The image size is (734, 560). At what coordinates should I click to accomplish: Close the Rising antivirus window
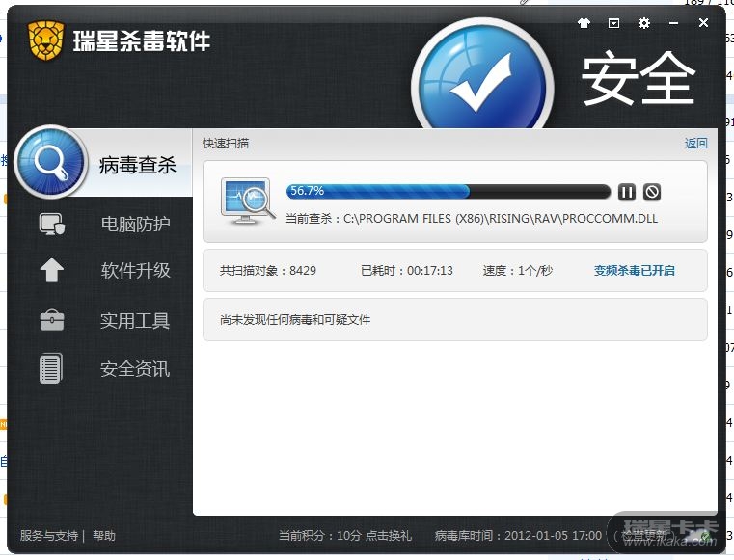(703, 22)
